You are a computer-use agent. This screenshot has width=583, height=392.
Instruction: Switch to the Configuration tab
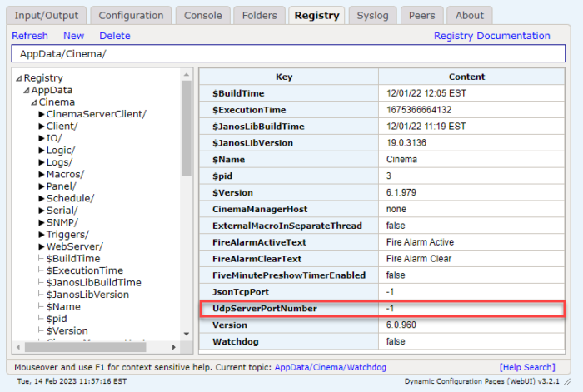click(x=131, y=16)
